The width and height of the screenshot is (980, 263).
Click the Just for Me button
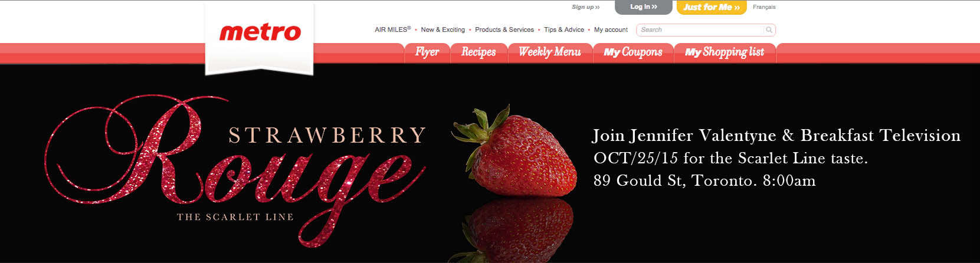(x=712, y=7)
